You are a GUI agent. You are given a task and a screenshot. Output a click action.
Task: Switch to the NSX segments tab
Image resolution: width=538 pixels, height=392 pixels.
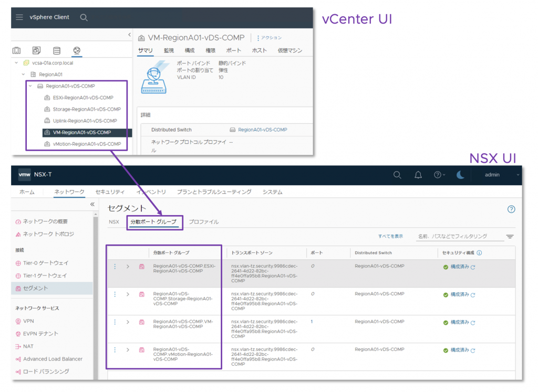[x=114, y=222]
